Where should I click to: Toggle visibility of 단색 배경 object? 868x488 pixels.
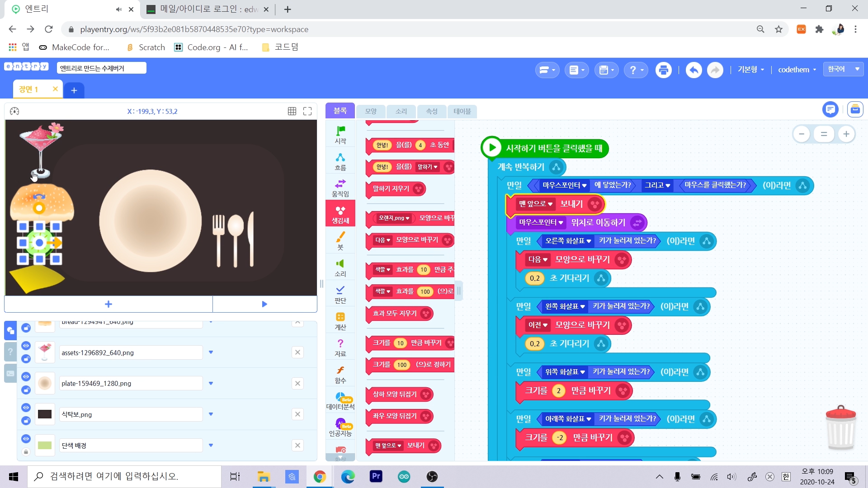[x=26, y=439]
